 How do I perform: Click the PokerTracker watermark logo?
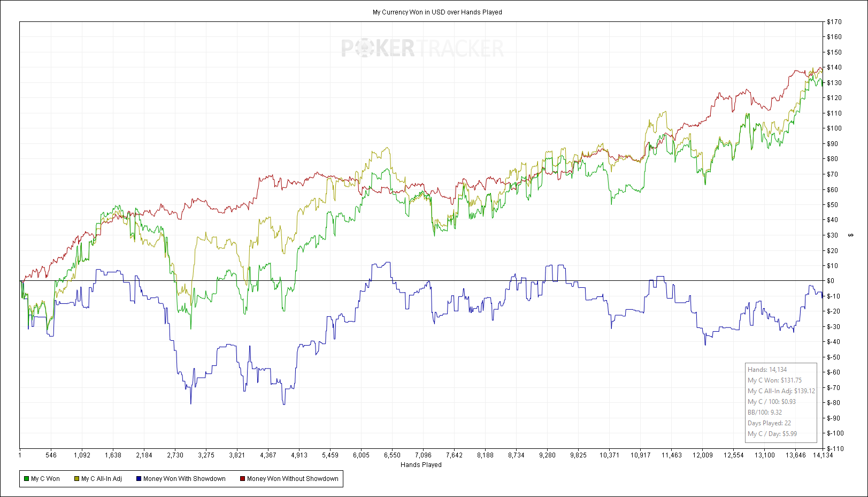[423, 48]
